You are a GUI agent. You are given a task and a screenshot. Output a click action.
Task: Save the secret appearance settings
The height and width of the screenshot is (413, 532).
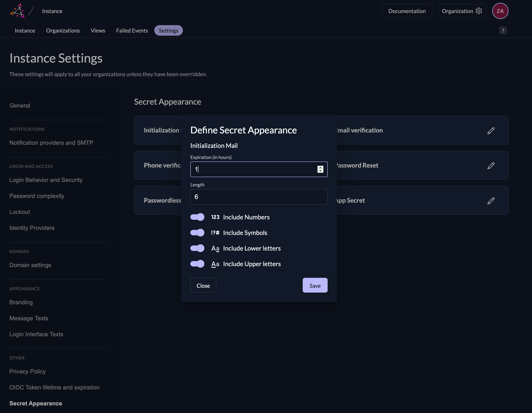(315, 285)
